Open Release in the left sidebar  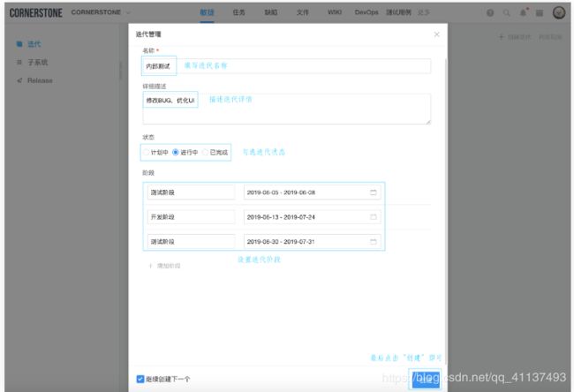point(40,80)
